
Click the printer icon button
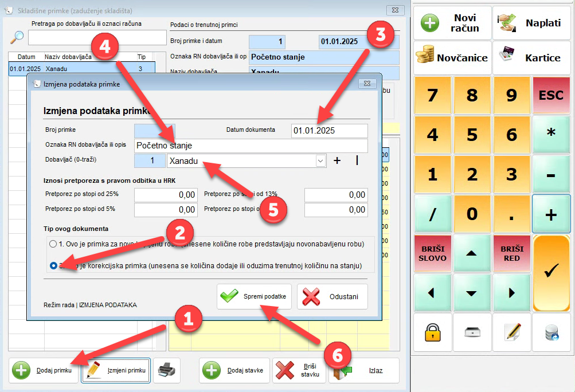click(x=167, y=370)
